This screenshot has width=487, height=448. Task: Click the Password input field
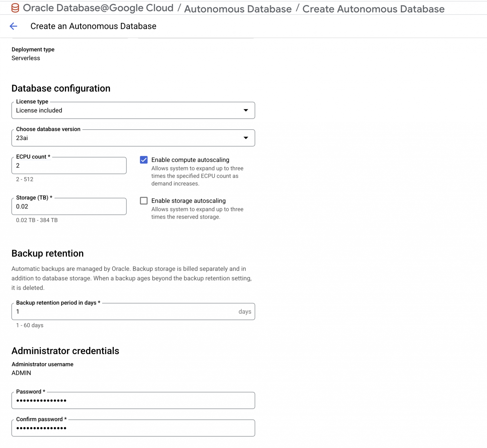click(133, 400)
